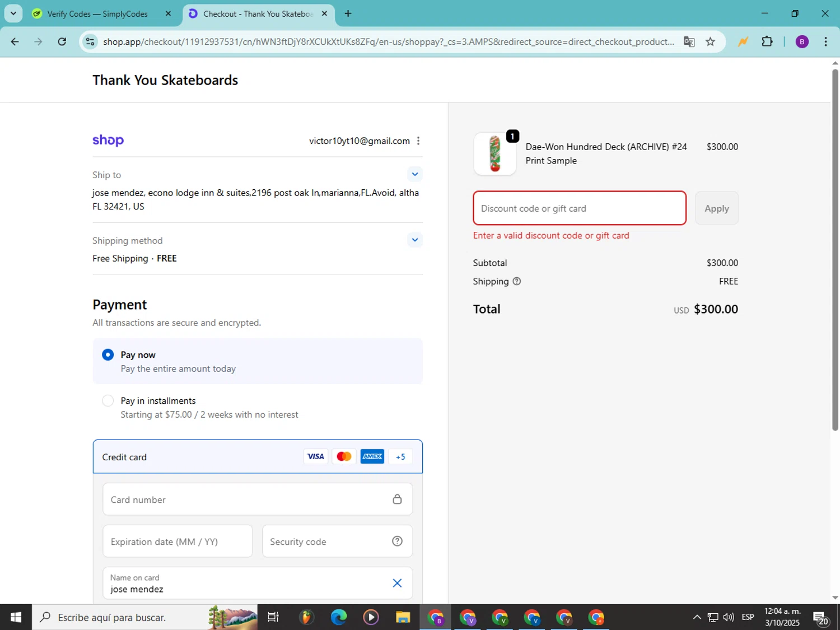The width and height of the screenshot is (840, 630).
Task: Click the taskbar search box
Action: pyautogui.click(x=144, y=617)
